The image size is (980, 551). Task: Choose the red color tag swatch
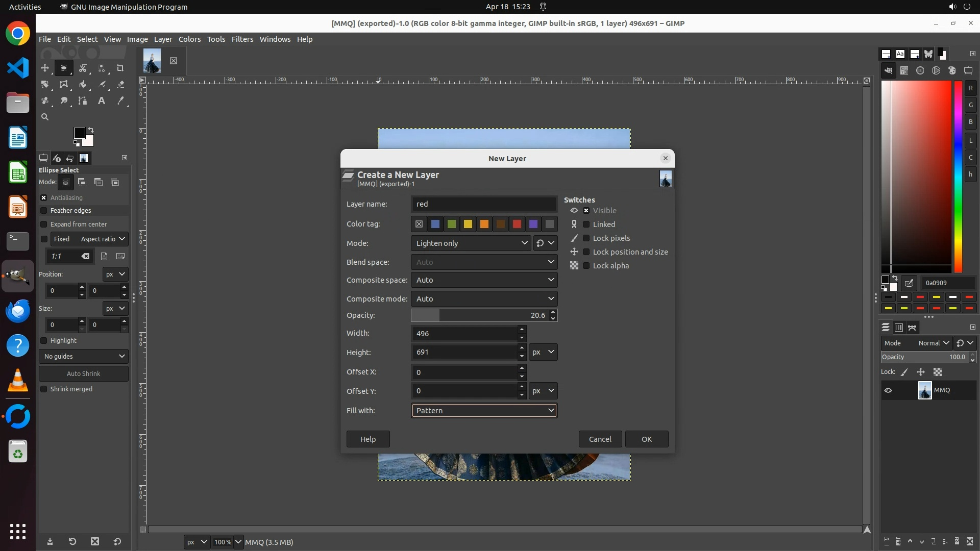pyautogui.click(x=517, y=224)
